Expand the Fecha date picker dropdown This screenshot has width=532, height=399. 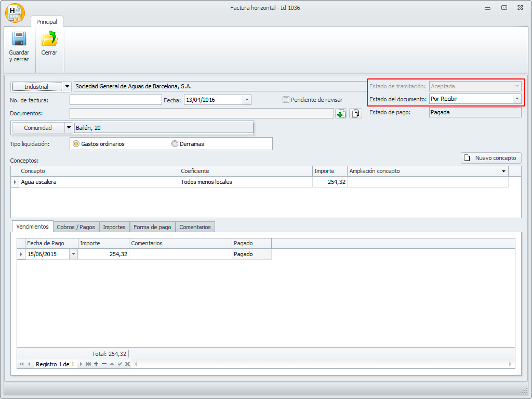[x=247, y=100]
